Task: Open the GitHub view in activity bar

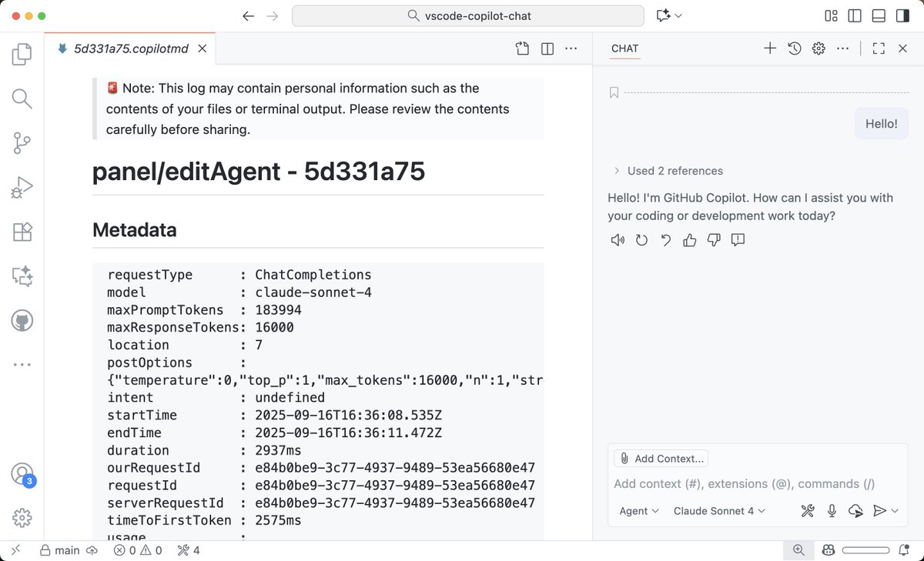Action: tap(22, 320)
